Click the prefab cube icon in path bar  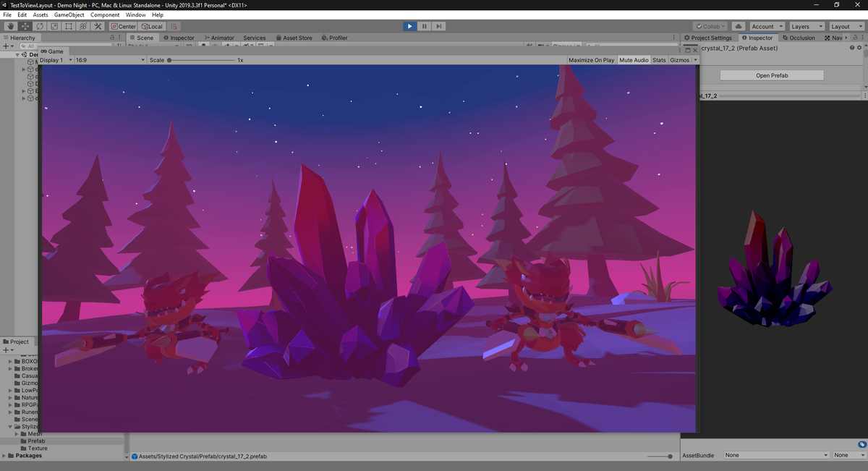click(x=135, y=457)
